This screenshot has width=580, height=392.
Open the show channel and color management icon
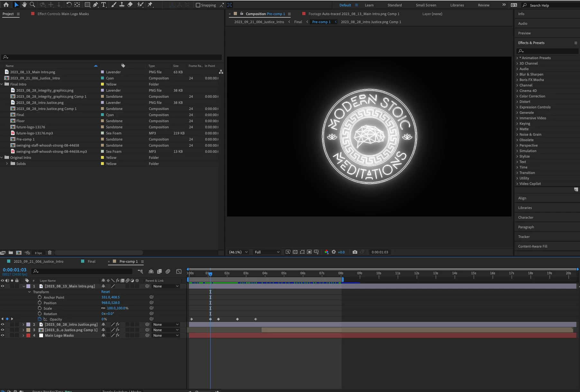[327, 252]
